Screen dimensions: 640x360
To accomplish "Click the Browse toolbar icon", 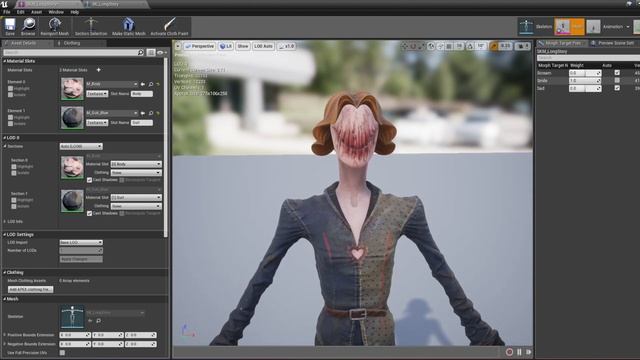I will (29, 24).
